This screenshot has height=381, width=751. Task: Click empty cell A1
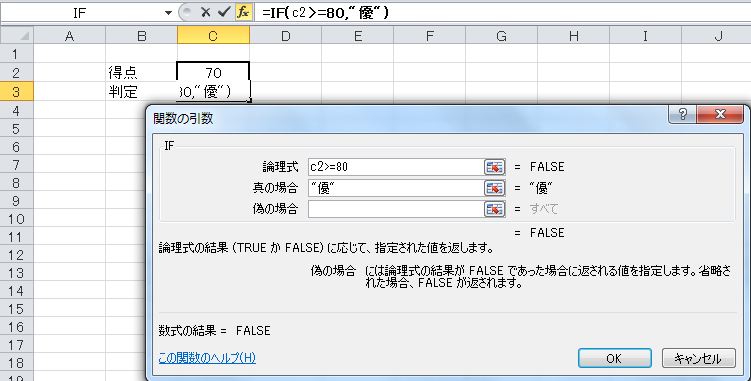click(69, 54)
